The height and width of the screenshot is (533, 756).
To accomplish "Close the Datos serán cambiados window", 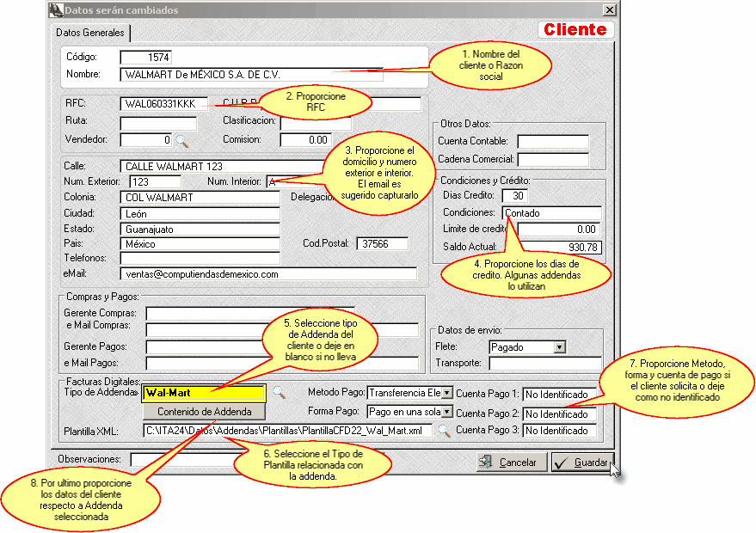I will [610, 9].
